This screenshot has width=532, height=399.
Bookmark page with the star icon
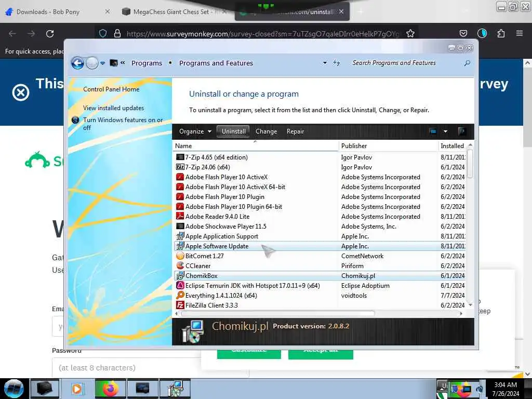click(x=410, y=34)
